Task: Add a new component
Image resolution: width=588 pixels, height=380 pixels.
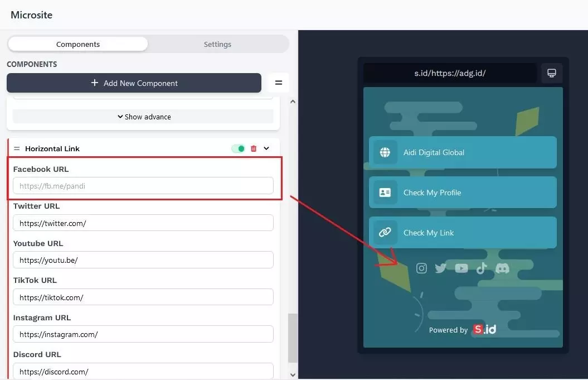Action: tap(134, 83)
